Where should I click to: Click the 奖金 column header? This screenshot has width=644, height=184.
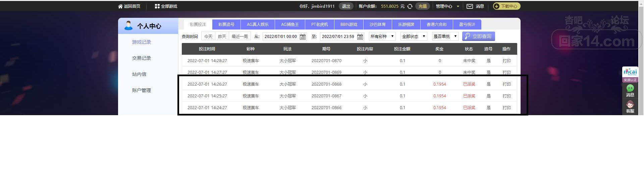[439, 49]
